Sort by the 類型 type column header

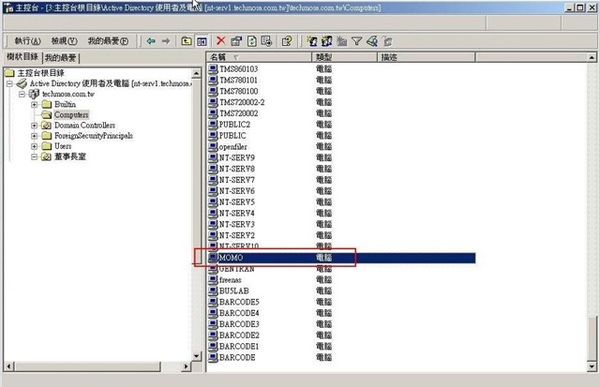pyautogui.click(x=344, y=57)
